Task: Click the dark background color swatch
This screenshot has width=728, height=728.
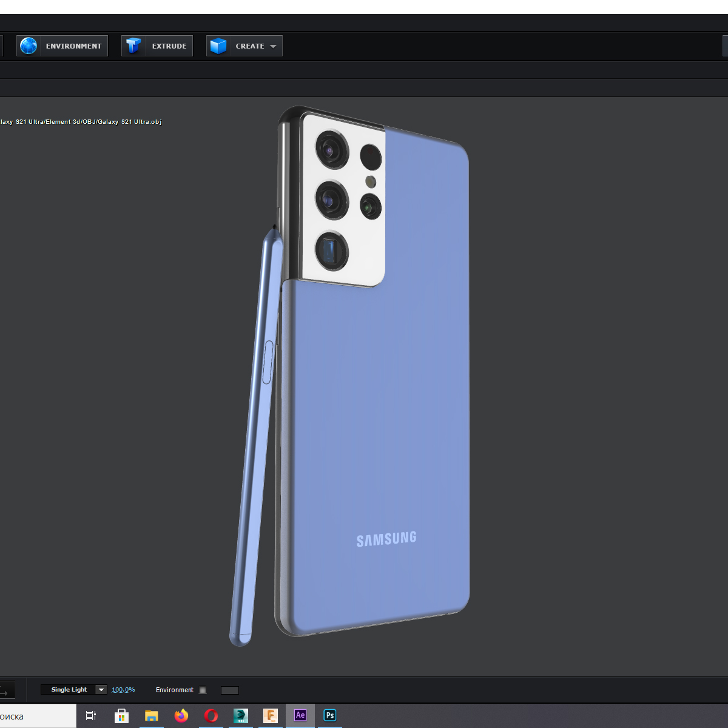Action: point(230,690)
